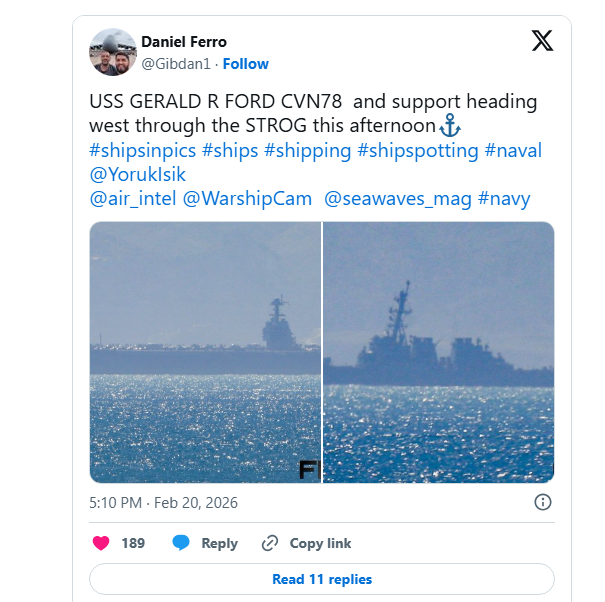Open the Read 11 replies button
This screenshot has width=605, height=602.
pyautogui.click(x=321, y=579)
